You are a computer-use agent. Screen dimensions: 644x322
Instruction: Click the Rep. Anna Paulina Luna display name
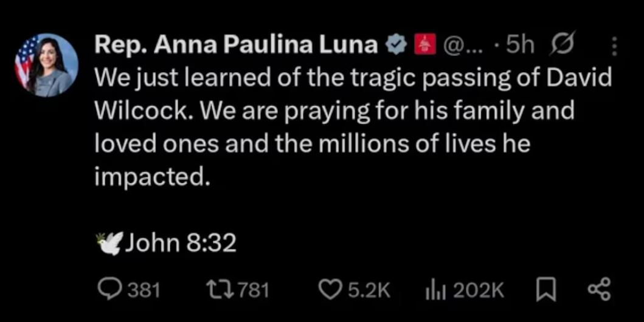pos(235,46)
